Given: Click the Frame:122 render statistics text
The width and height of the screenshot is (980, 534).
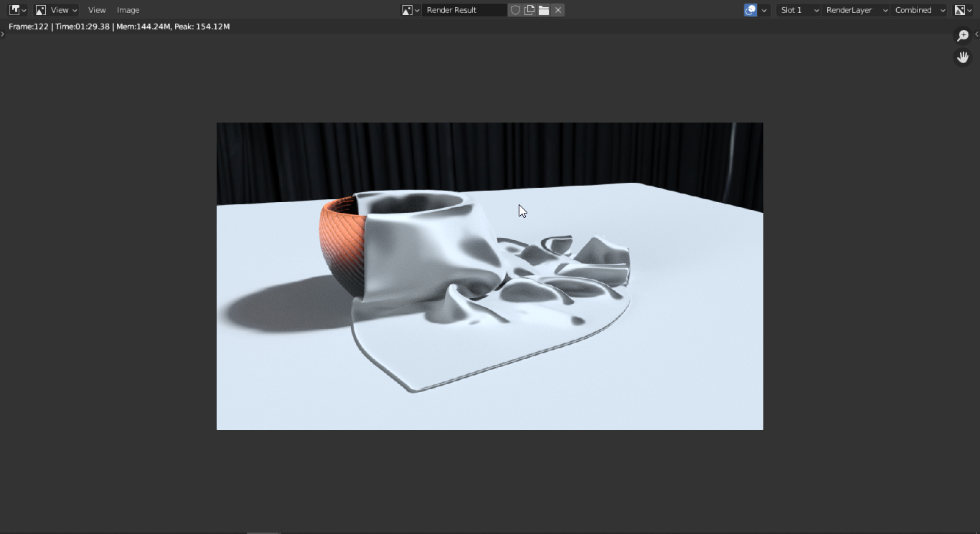Looking at the screenshot, I should tap(119, 27).
